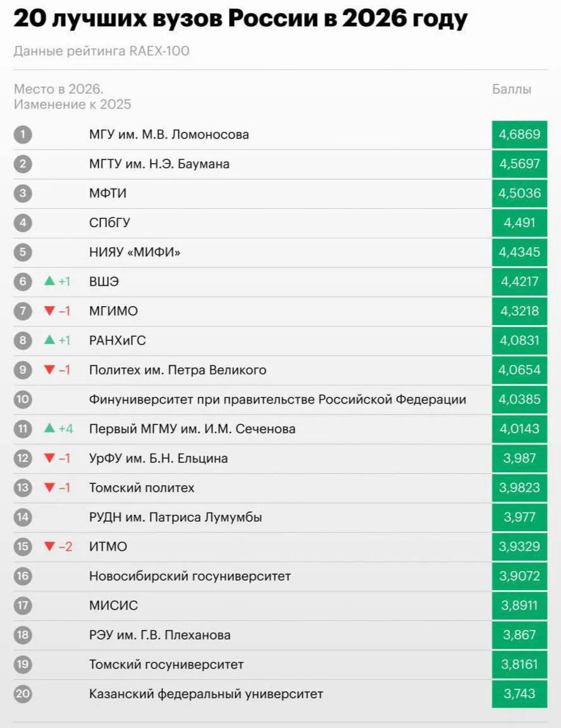Screen dimensions: 561x728
Task: Click 'Казанский федеральный университет' name
Action: point(206,694)
